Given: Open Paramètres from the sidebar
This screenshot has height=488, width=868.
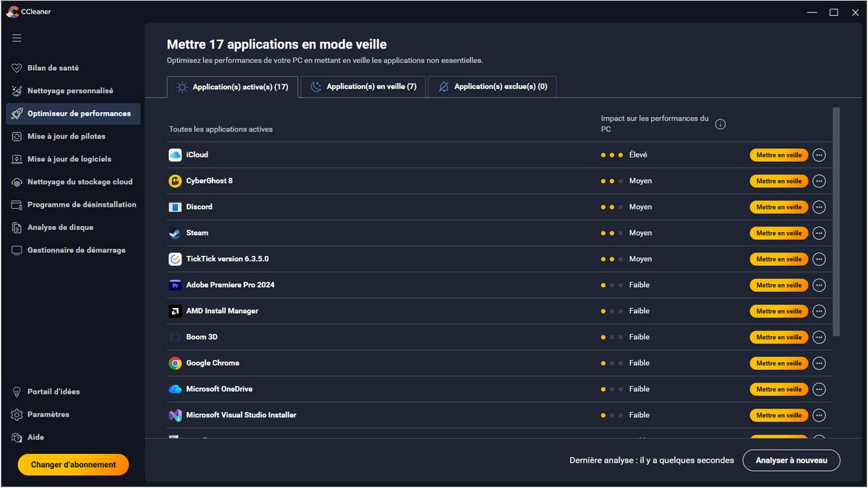Looking at the screenshot, I should pyautogui.click(x=48, y=414).
